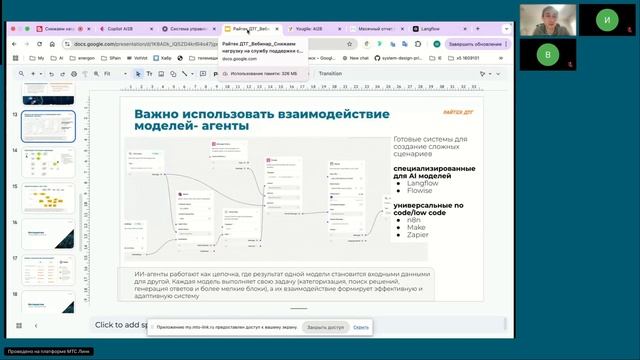Open the New chat bookmark
Screen dimensions: 640x360
356,58
